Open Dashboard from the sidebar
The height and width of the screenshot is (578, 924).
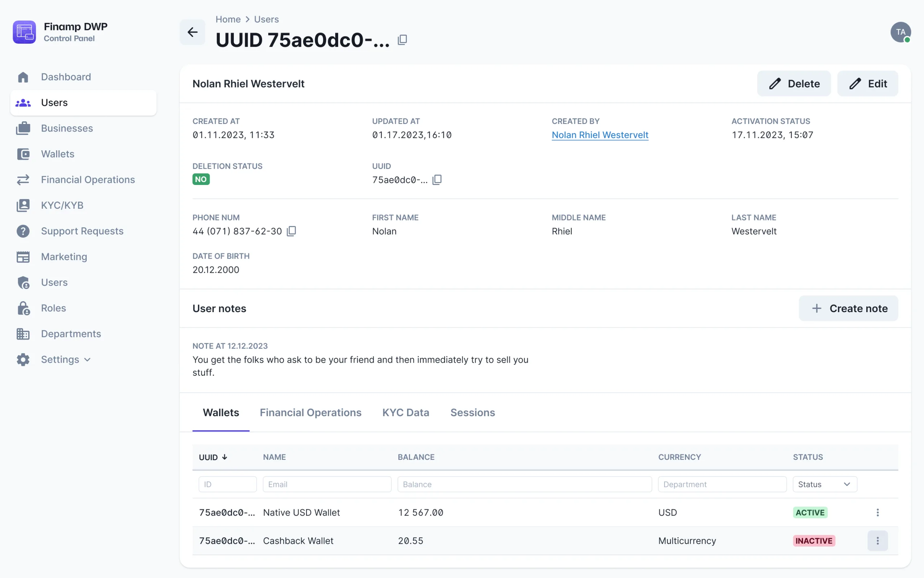coord(66,77)
